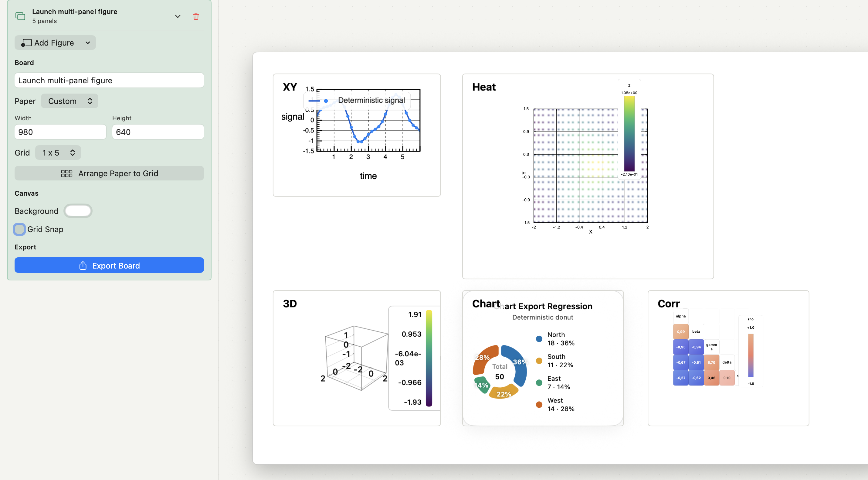Click the '5 panels' subtitle text
868x480 pixels.
(45, 21)
